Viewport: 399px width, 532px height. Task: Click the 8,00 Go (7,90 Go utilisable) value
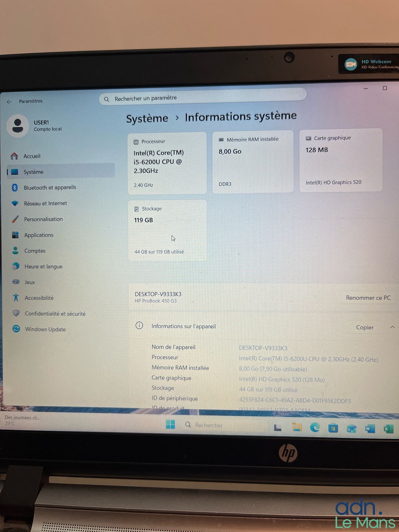[x=273, y=369]
